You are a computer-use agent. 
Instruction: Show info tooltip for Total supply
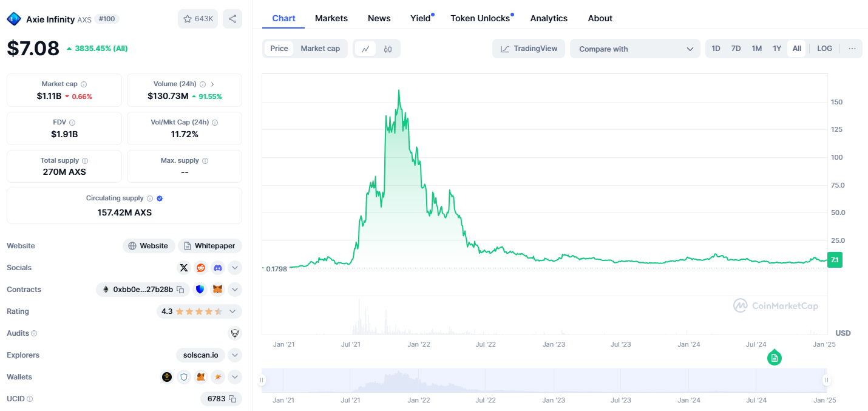click(x=85, y=161)
